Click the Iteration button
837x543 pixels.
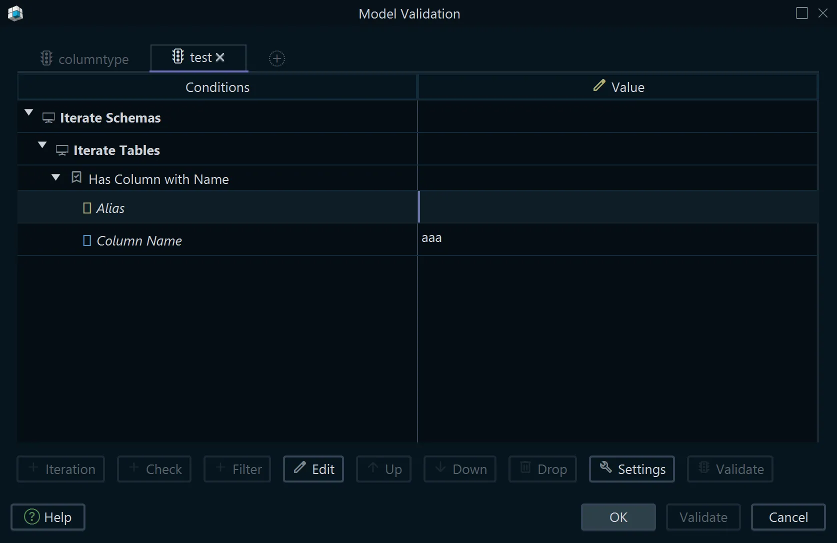[x=61, y=469]
